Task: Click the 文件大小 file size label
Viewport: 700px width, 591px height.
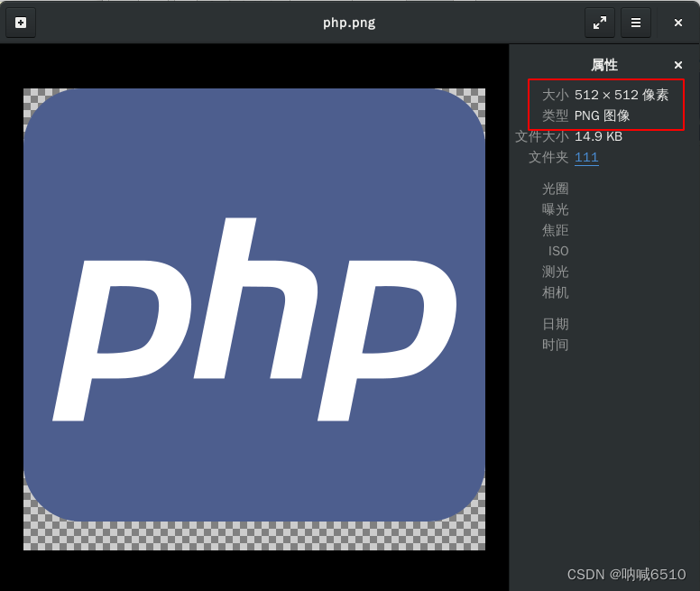Action: (542, 136)
